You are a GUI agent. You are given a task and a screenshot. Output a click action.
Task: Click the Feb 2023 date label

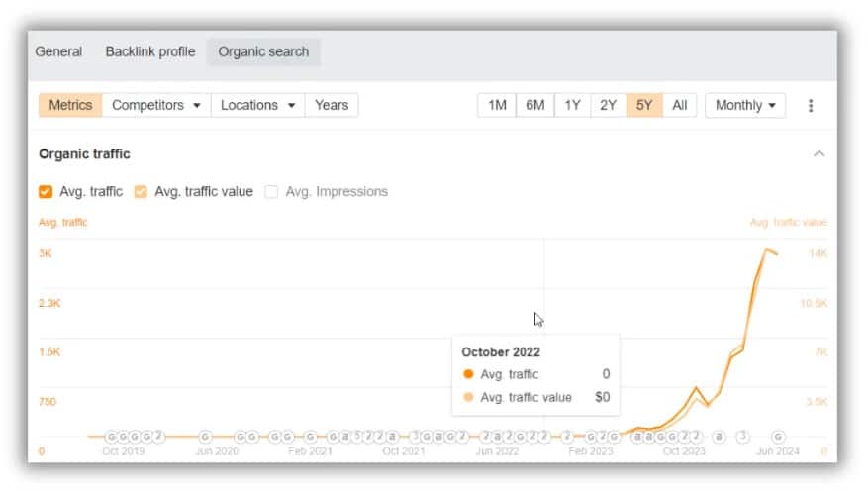pos(591,451)
